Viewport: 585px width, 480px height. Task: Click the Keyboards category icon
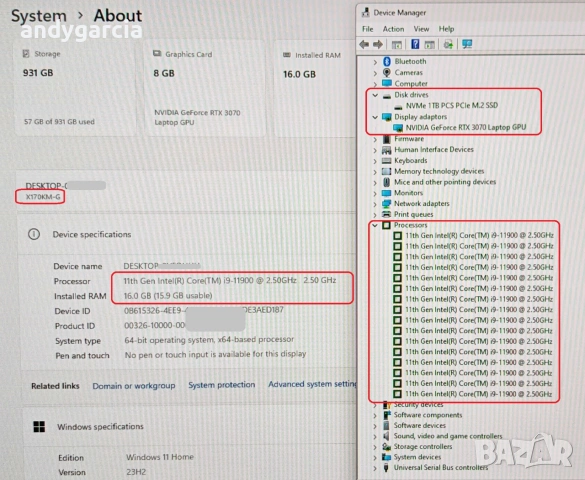pyautogui.click(x=387, y=161)
